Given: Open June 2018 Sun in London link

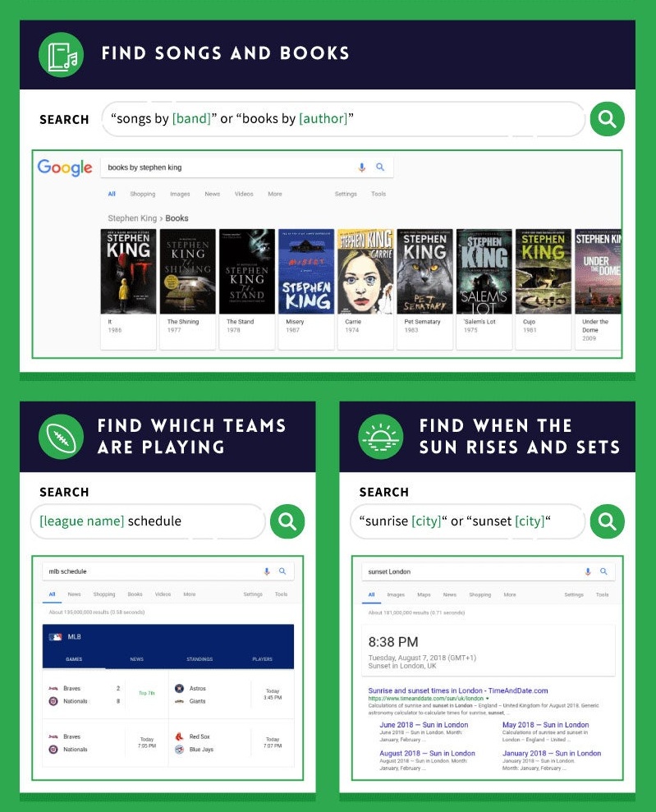Looking at the screenshot, I should tap(424, 724).
